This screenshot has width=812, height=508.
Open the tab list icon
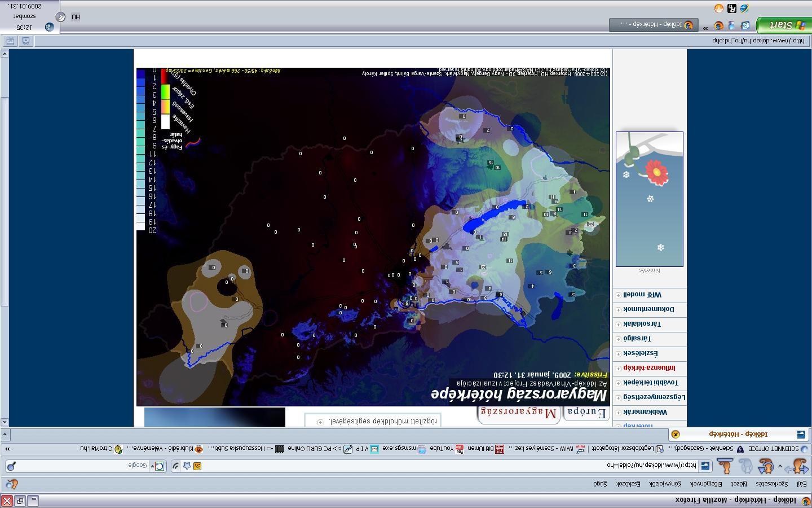click(x=5, y=435)
